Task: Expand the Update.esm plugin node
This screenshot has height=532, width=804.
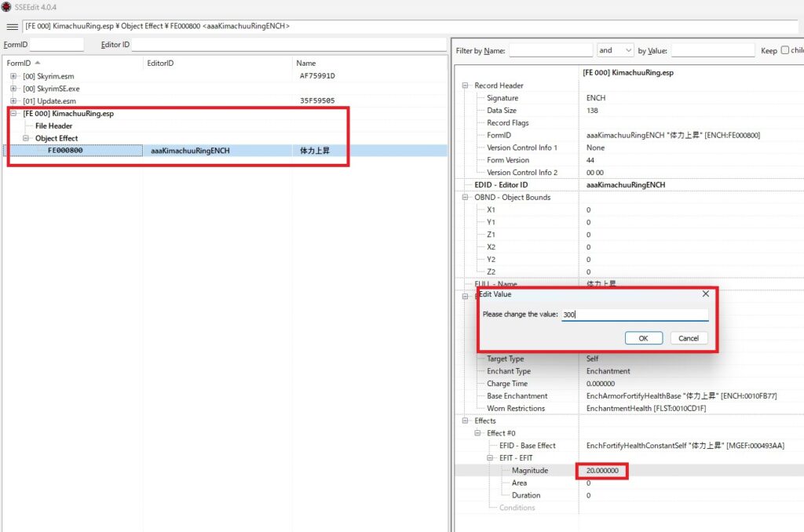Action: 13,101
